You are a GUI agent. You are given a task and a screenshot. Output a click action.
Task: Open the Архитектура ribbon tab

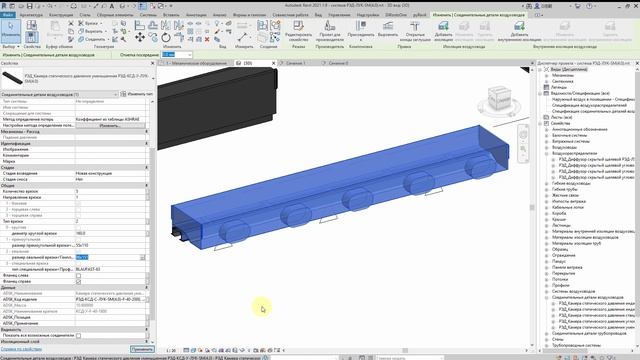31,15
